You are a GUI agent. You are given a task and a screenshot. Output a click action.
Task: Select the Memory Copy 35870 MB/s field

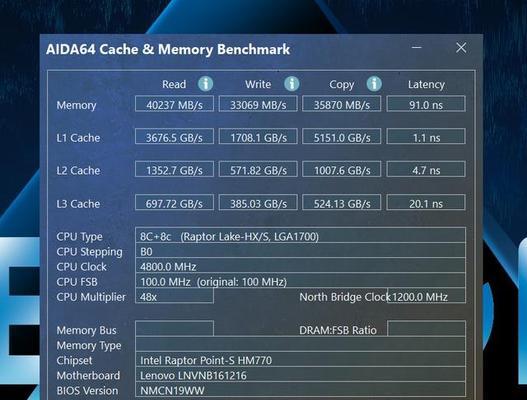coord(341,104)
